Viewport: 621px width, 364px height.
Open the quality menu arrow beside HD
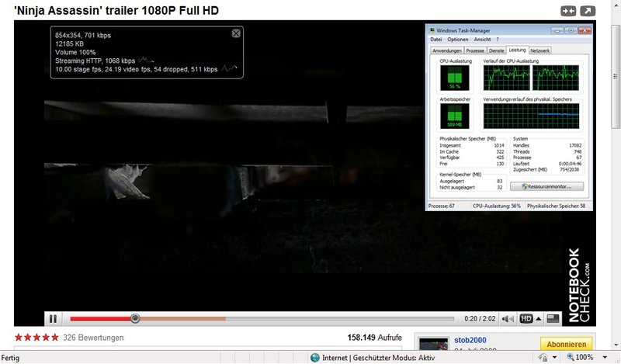click(x=539, y=318)
